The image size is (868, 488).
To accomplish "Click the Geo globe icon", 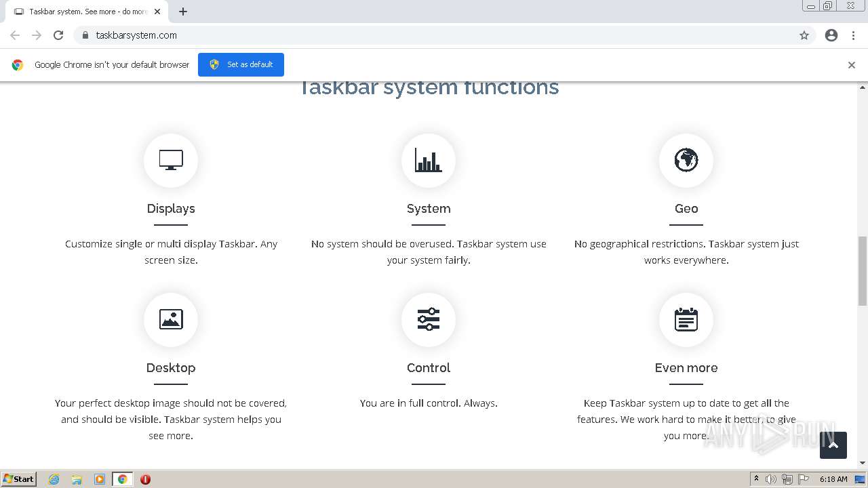I will (686, 160).
